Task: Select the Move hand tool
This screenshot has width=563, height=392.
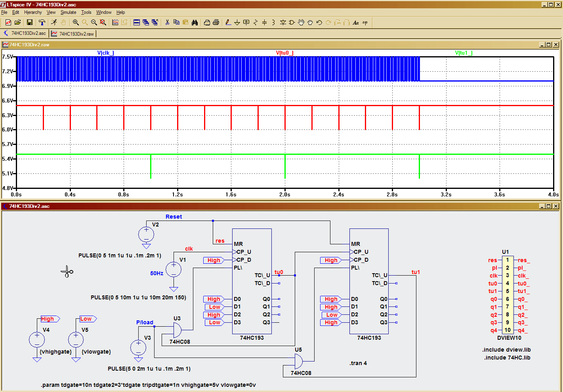Action: point(301,23)
